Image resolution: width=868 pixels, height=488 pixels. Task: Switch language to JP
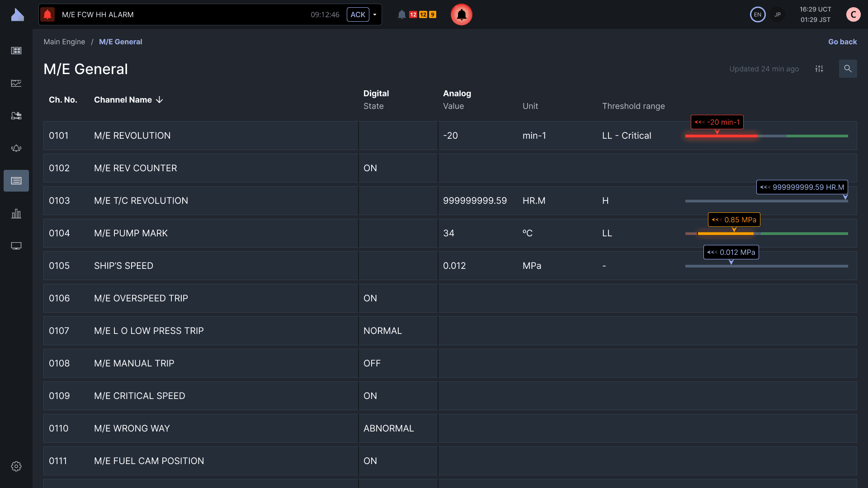click(x=778, y=14)
